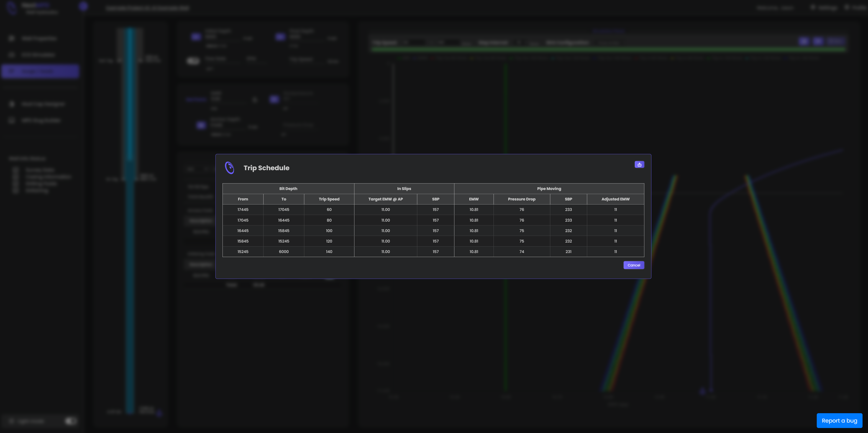
Task: Click the SBP value 157 in the first row
Action: (435, 209)
